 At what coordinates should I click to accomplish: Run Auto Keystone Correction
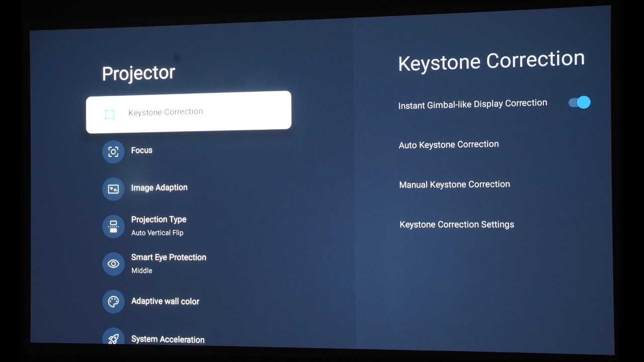(448, 145)
